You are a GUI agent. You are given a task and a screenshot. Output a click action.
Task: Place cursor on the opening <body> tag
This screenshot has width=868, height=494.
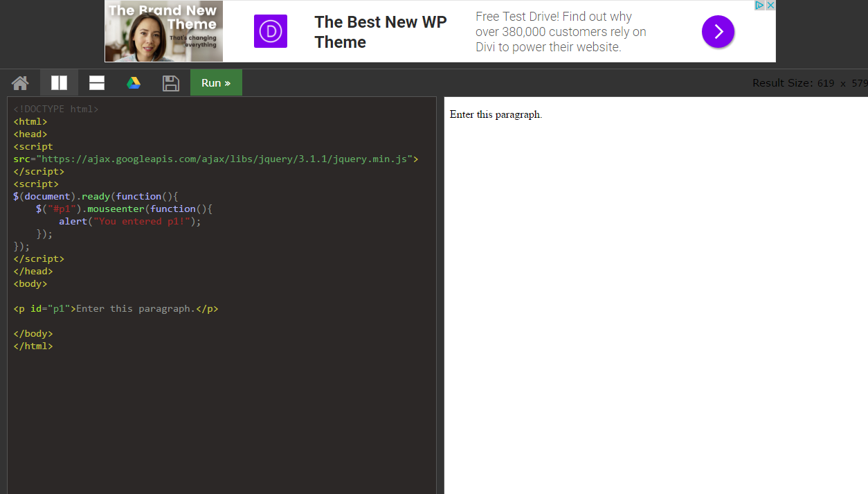[30, 283]
